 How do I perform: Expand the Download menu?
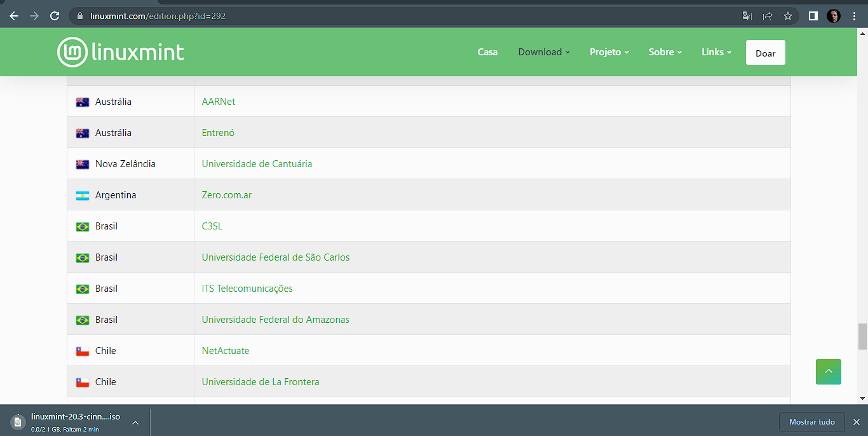544,52
